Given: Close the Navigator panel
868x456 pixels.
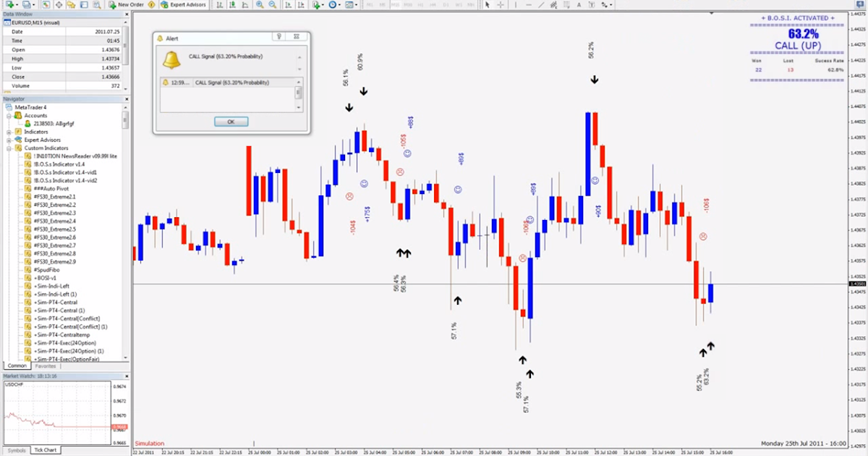Looking at the screenshot, I should pyautogui.click(x=126, y=98).
